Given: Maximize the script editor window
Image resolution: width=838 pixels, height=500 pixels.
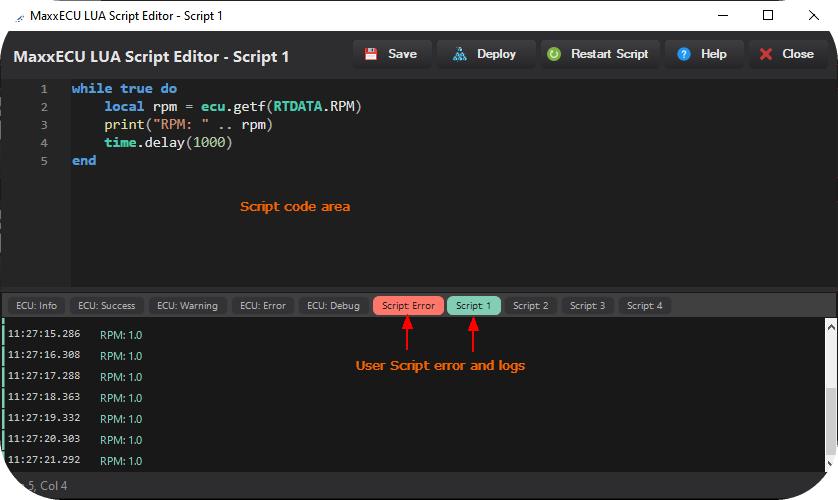Looking at the screenshot, I should [768, 15].
